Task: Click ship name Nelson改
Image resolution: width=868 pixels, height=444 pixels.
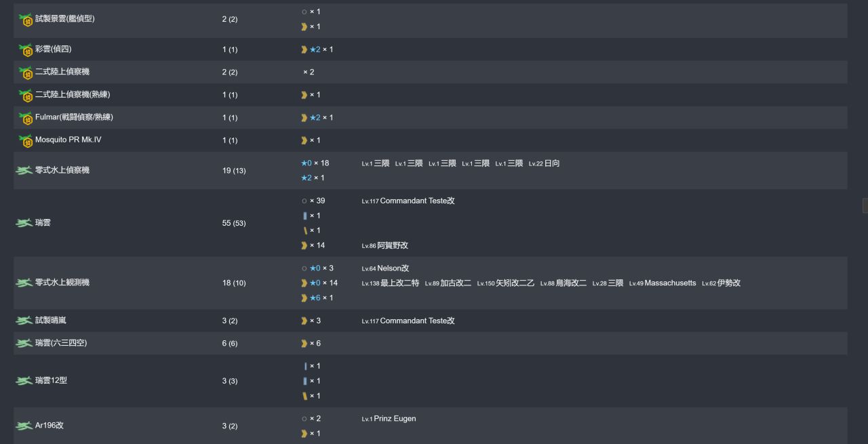Action: click(x=393, y=268)
